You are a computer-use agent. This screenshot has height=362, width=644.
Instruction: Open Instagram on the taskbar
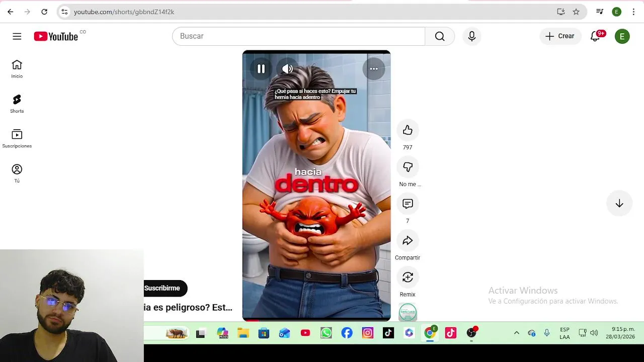point(368,333)
